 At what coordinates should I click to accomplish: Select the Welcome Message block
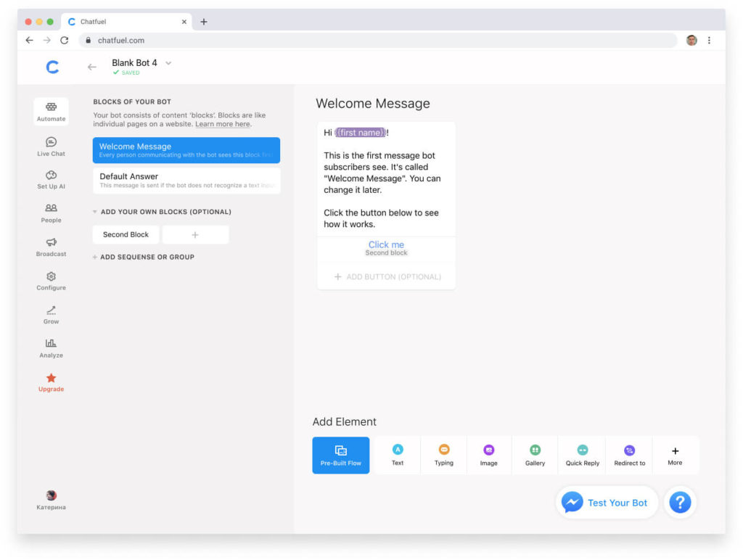[186, 150]
